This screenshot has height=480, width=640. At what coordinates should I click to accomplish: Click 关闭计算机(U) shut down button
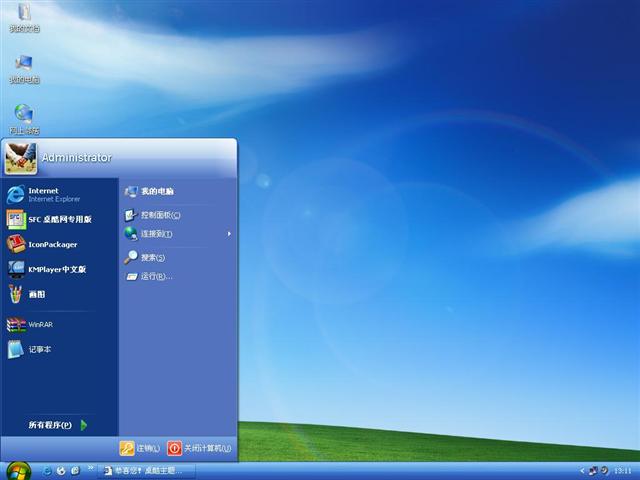(200, 448)
